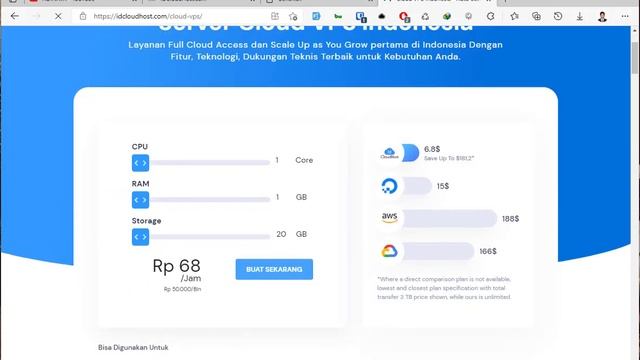This screenshot has height=360, width=640.
Task: Click the page vertical scrollbar thumb
Action: (635, 57)
